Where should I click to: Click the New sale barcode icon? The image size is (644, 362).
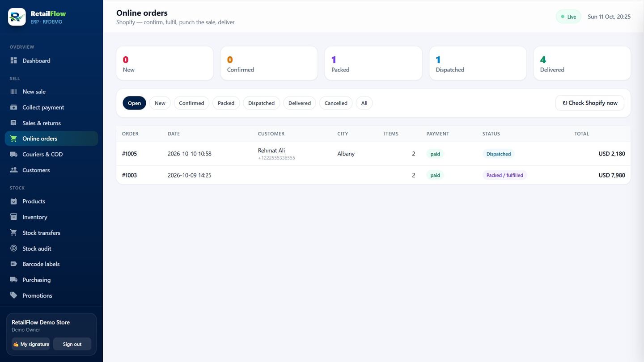click(x=14, y=92)
